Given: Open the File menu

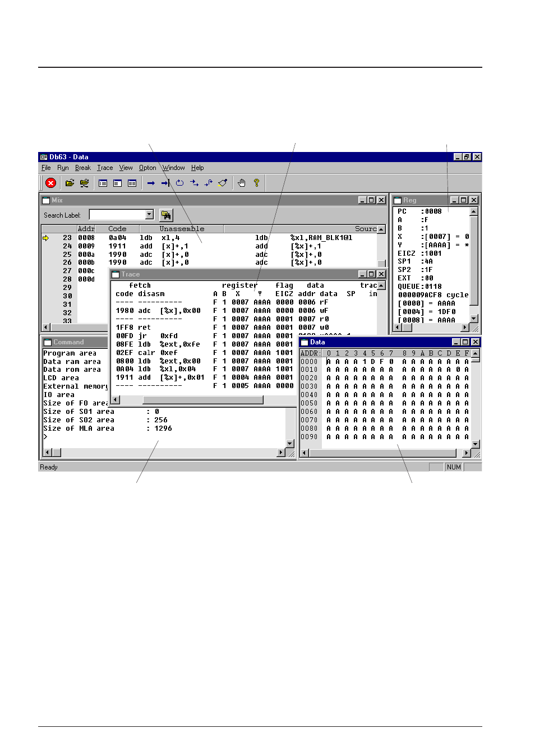Looking at the screenshot, I should pyautogui.click(x=46, y=168).
